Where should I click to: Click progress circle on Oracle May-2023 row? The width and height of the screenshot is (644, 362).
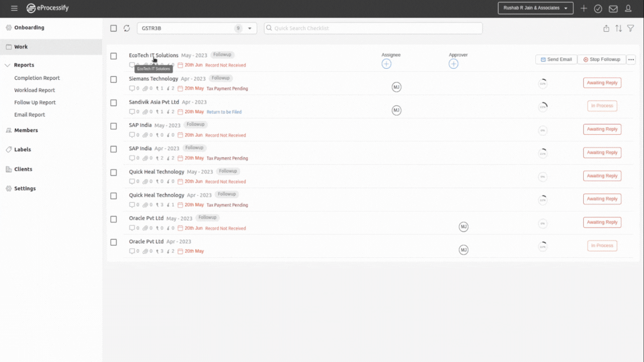542,223
